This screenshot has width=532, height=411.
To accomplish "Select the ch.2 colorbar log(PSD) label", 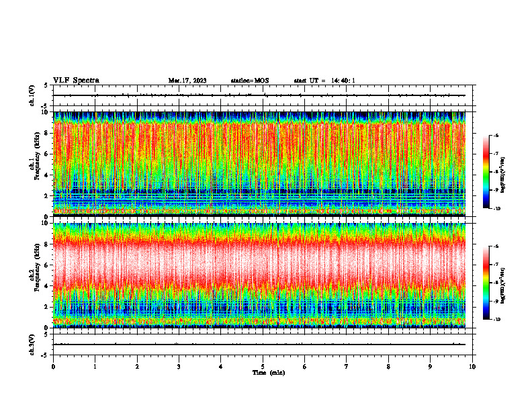I will (502, 286).
